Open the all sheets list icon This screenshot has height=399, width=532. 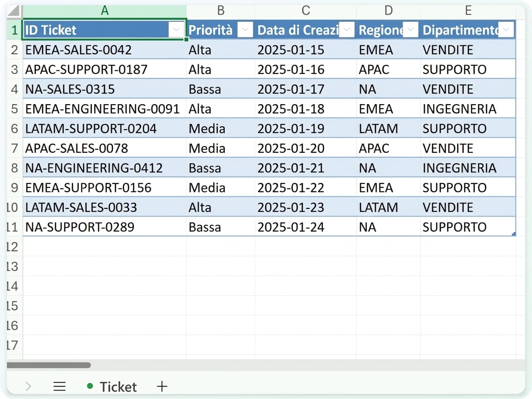(59, 387)
